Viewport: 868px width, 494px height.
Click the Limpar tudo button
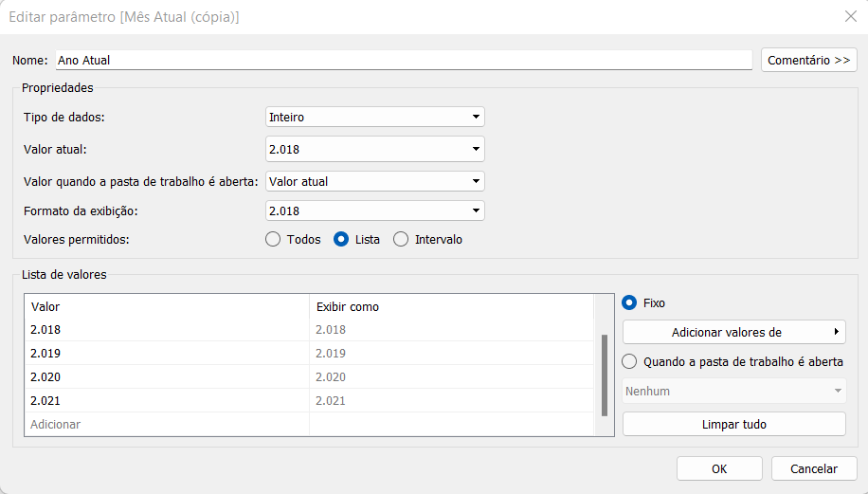734,424
